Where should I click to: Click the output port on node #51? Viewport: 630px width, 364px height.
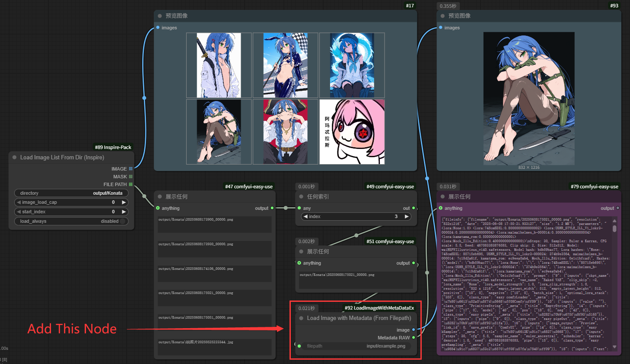414,263
